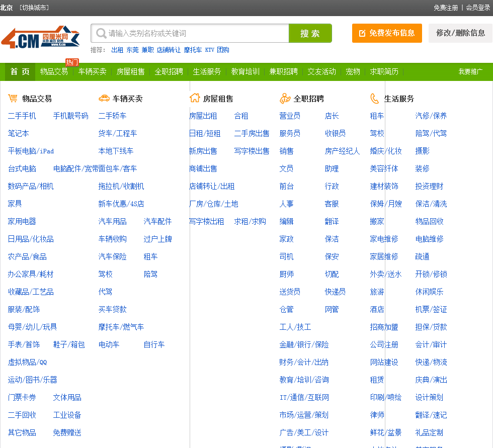This screenshot has height=448, width=493.
Task: Open the 宠物 nav tab
Action: (353, 71)
